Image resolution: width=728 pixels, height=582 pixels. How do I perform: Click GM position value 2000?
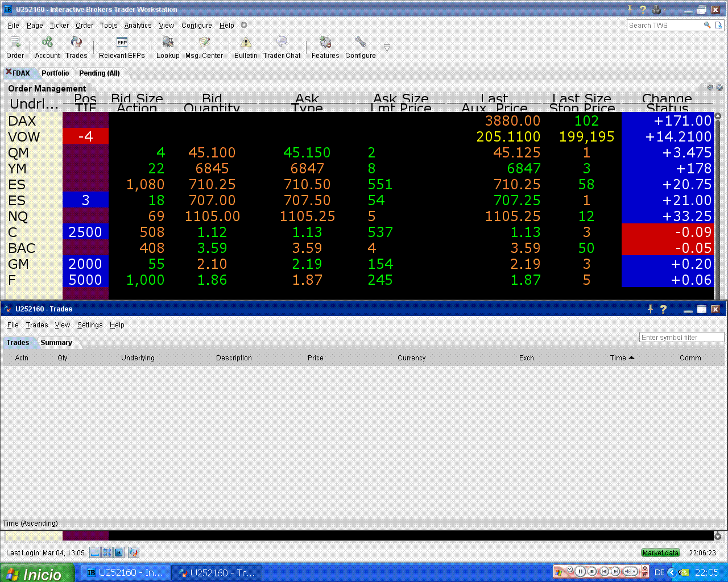tap(85, 264)
